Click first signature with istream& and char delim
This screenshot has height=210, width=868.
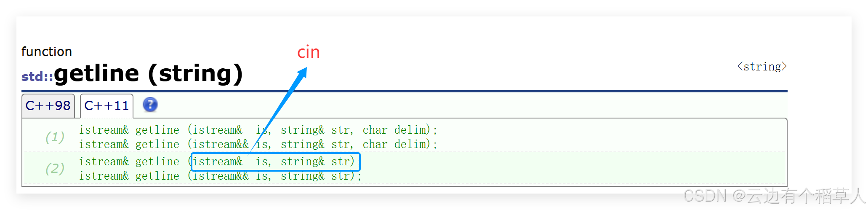coord(258,130)
